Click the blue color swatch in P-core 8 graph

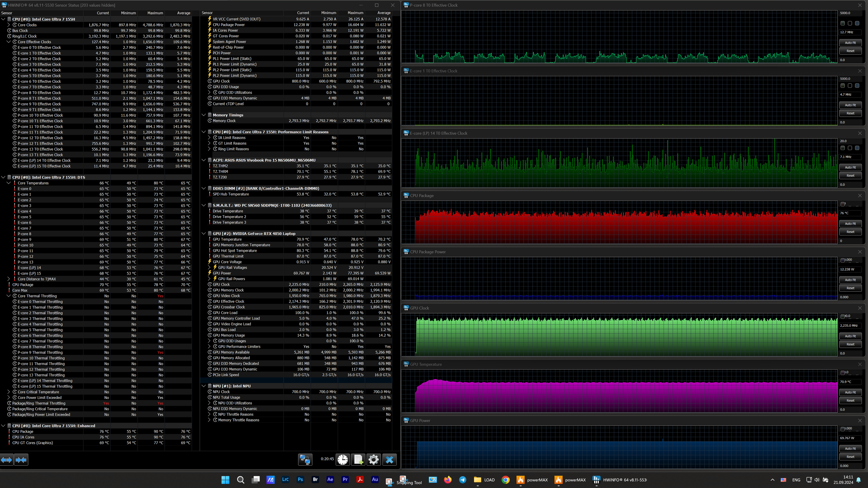point(857,23)
